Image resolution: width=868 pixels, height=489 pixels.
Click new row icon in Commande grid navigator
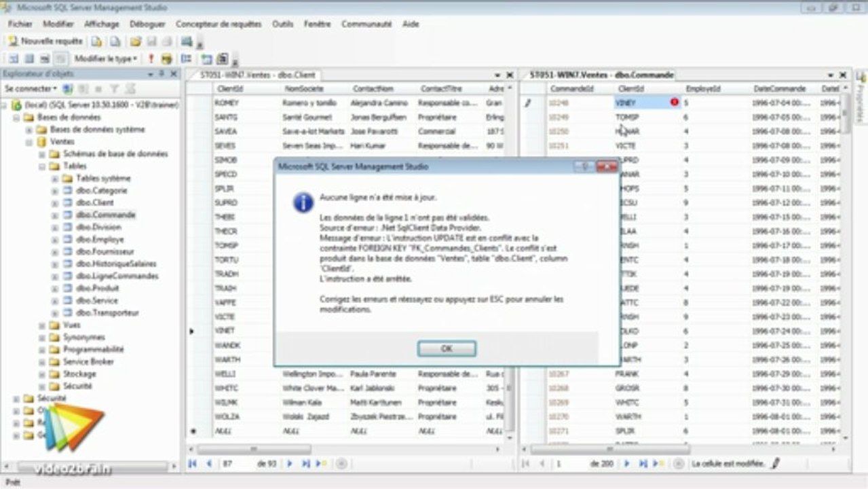click(x=658, y=463)
